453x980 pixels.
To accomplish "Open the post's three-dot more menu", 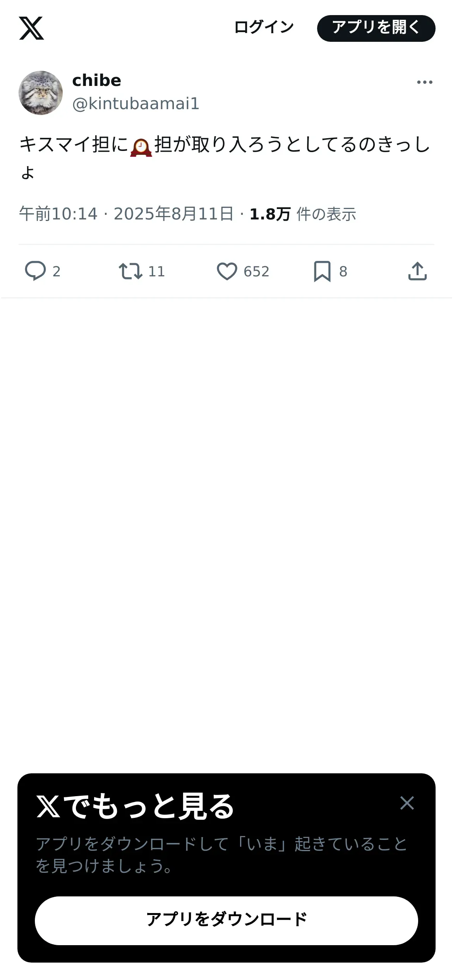I will pos(424,82).
